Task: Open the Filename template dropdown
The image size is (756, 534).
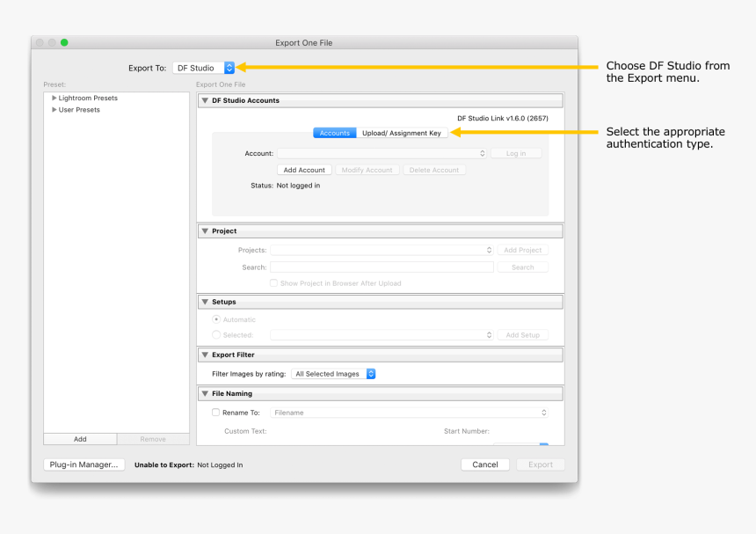Action: 409,413
